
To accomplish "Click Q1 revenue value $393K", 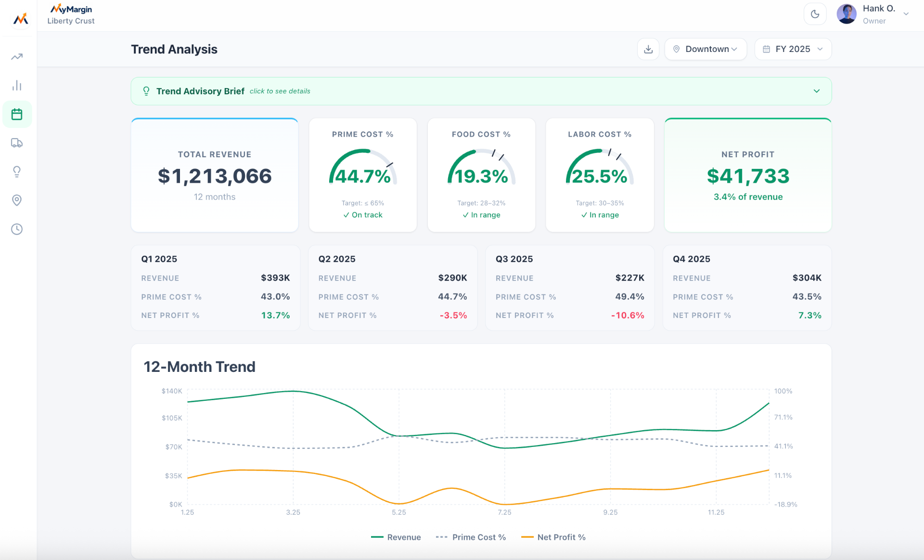I will point(275,278).
